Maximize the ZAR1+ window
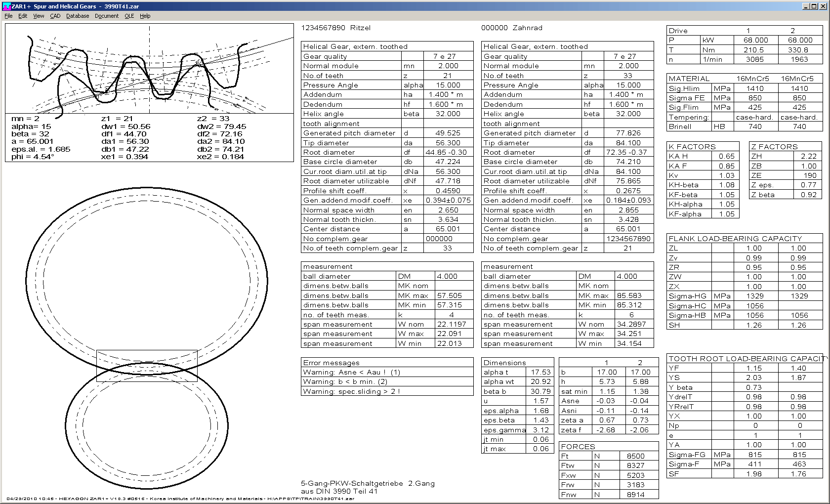 click(814, 6)
